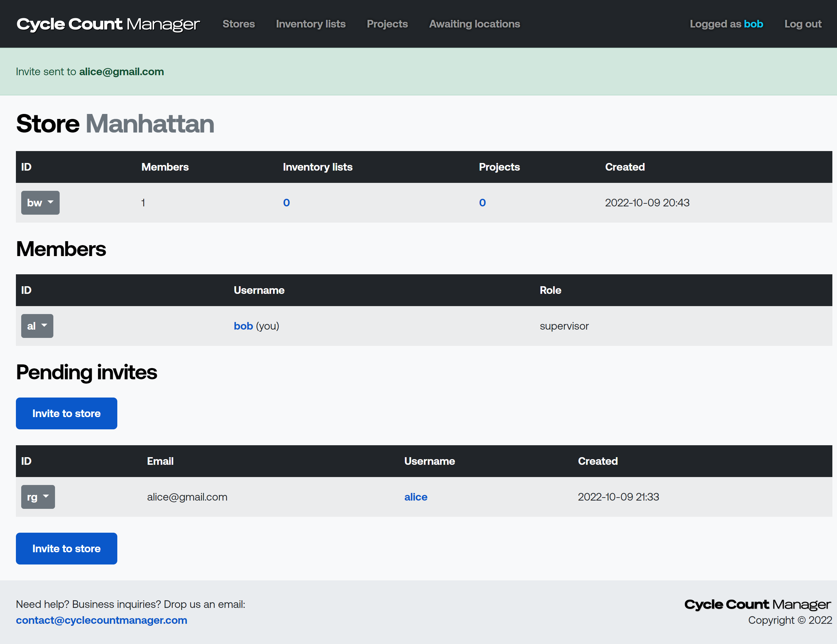Open the Inventory lists tab
This screenshot has height=644, width=837.
(310, 24)
